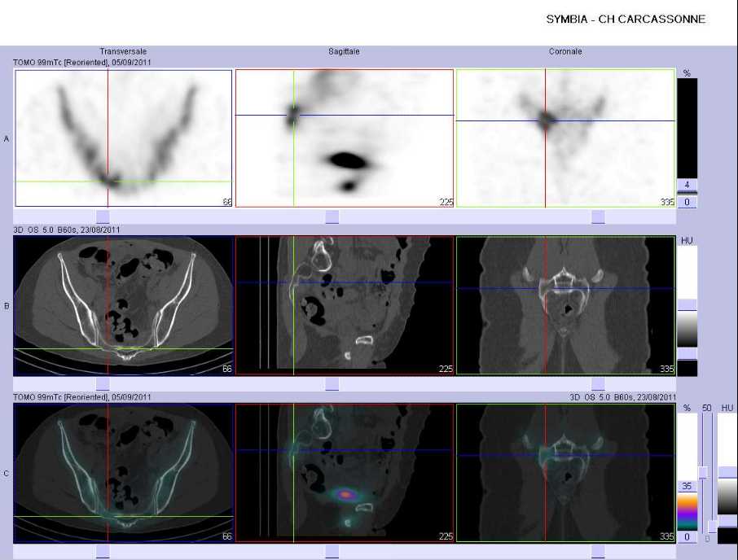Select the CT transversal view in row B
This screenshot has width=738, height=560.
[x=123, y=305]
